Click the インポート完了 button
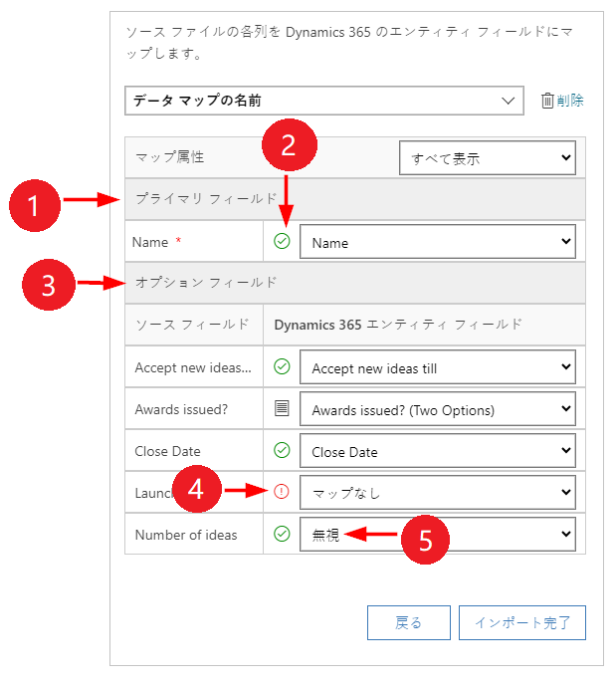This screenshot has height=687, width=616. [522, 622]
